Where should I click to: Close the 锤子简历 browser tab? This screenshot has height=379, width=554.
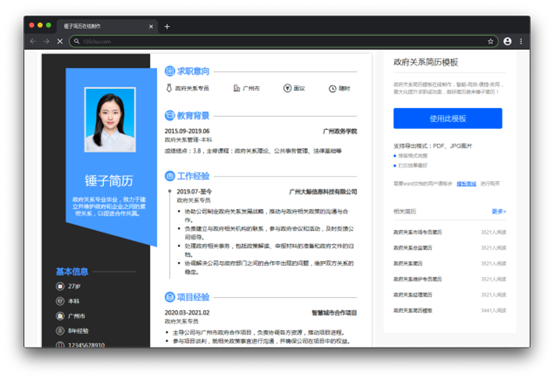pyautogui.click(x=151, y=26)
